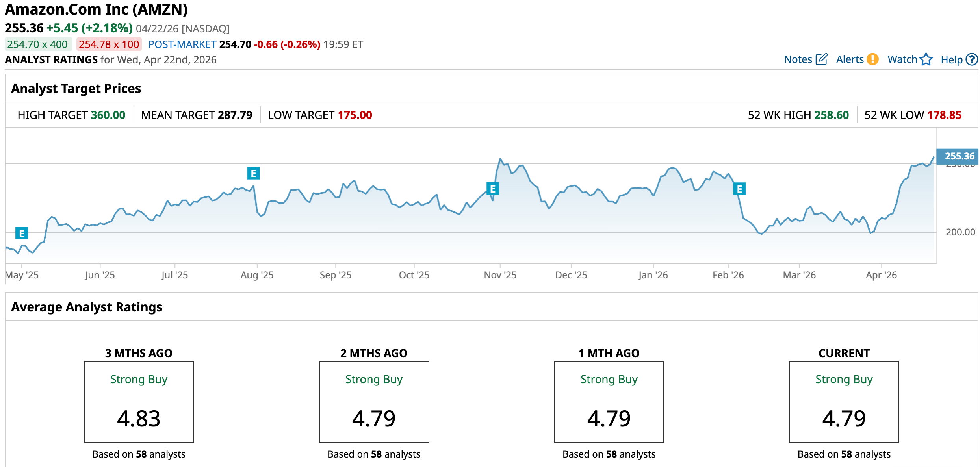The width and height of the screenshot is (980, 467).
Task: Open the Alerts link
Action: click(850, 59)
